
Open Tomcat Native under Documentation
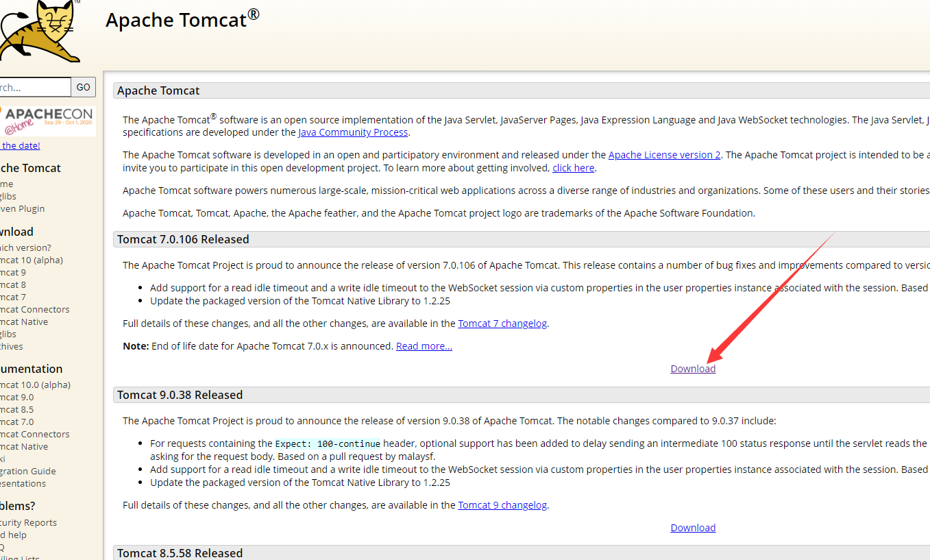tap(24, 446)
